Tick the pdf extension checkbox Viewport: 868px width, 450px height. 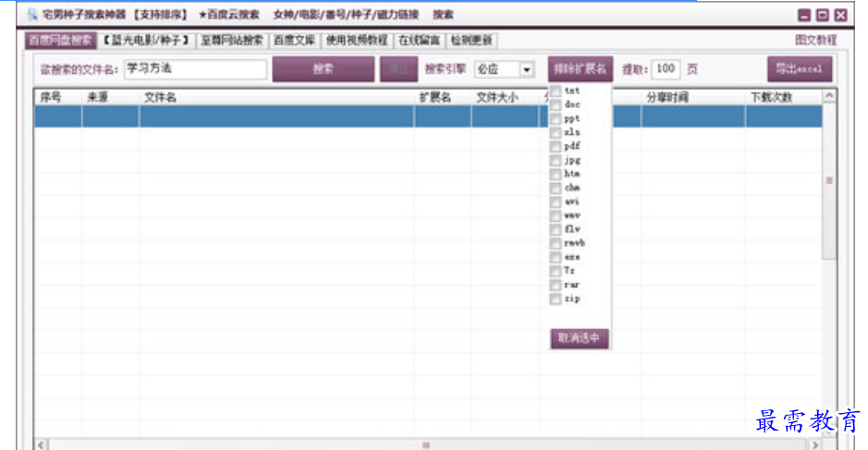coord(556,146)
